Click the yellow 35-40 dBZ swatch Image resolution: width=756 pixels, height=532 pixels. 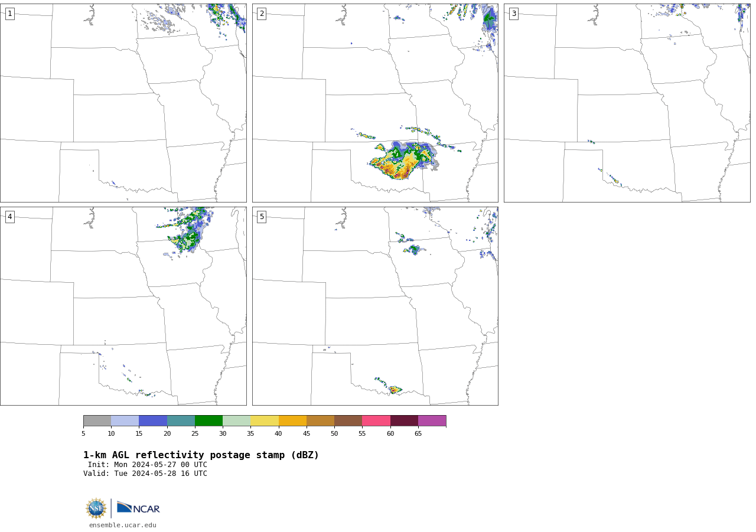tap(265, 421)
